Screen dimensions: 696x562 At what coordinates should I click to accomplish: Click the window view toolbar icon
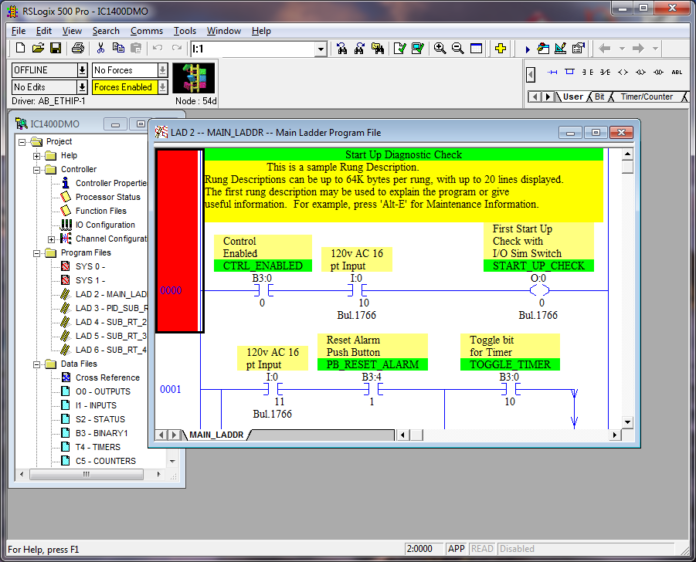tap(476, 48)
